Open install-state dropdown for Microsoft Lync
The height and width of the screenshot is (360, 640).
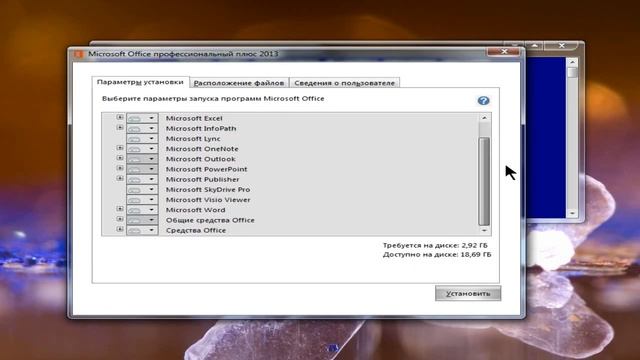pyautogui.click(x=142, y=138)
